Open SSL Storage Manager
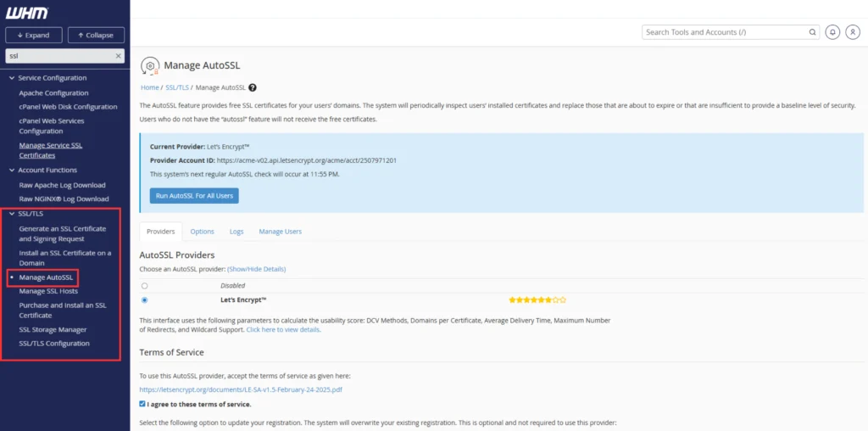The image size is (868, 431). [53, 330]
